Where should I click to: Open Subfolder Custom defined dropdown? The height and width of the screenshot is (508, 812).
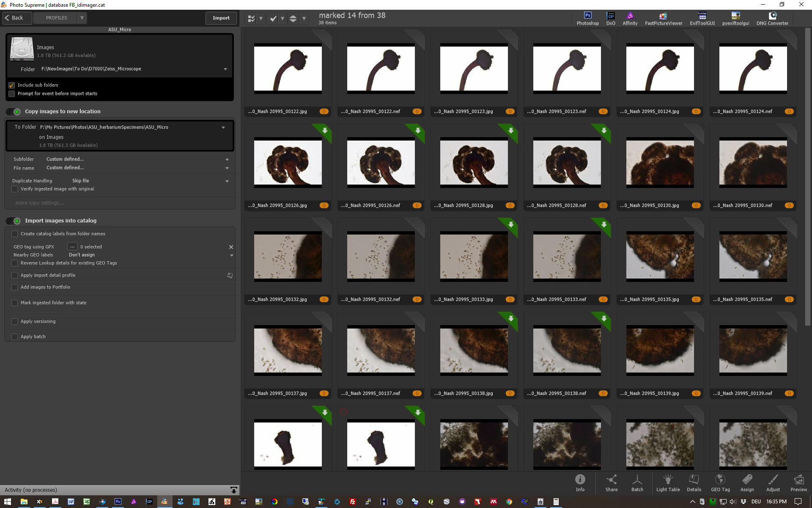(x=227, y=160)
